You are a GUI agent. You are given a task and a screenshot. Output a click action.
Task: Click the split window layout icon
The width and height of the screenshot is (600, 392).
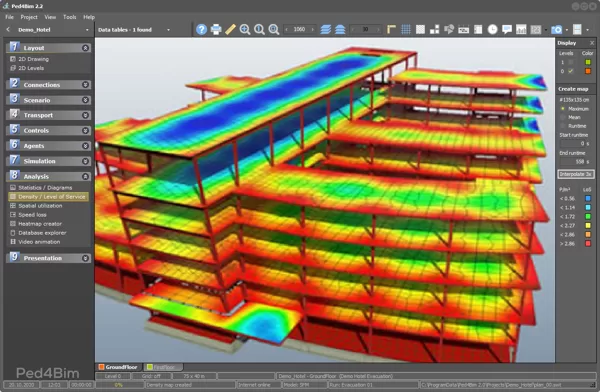click(577, 29)
